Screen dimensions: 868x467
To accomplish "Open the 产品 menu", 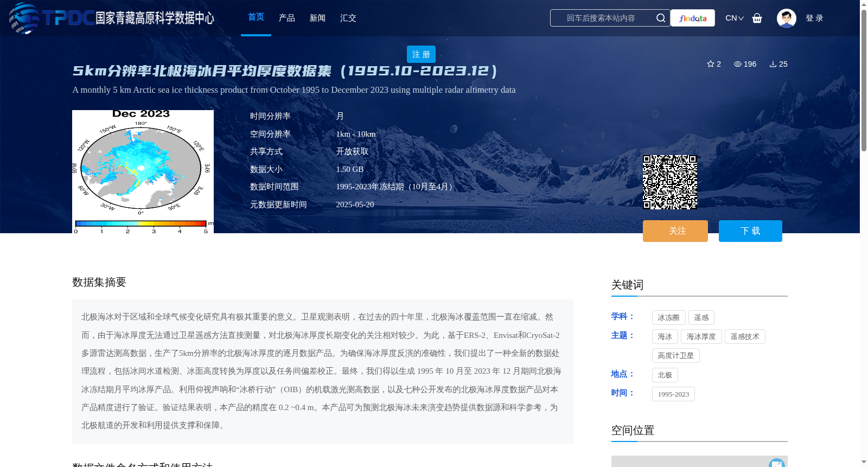I will pos(287,18).
